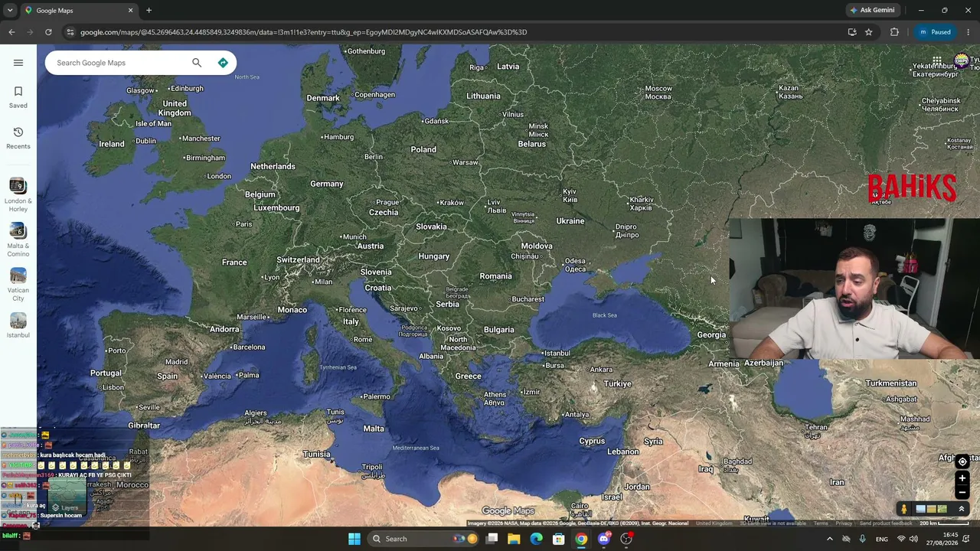Select the Street View pegman
The image size is (980, 551).
coord(904,509)
